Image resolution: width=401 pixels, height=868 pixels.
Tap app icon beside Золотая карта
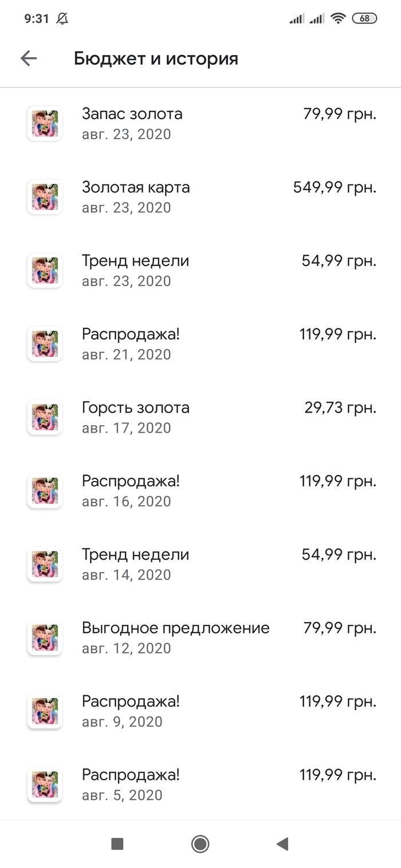click(x=45, y=197)
